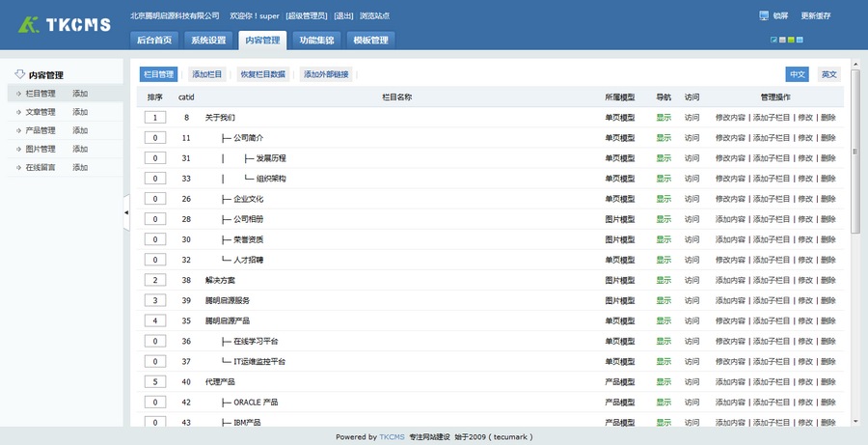
Task: Select the 栏目管理 sub-tab
Action: 158,74
